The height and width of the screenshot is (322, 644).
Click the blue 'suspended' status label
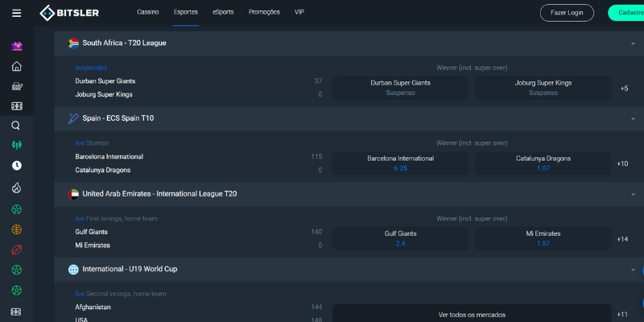point(91,68)
